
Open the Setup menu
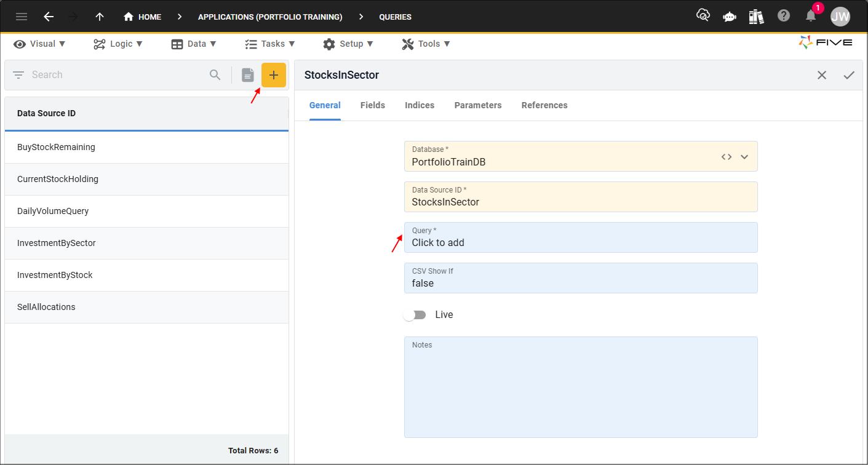point(348,44)
